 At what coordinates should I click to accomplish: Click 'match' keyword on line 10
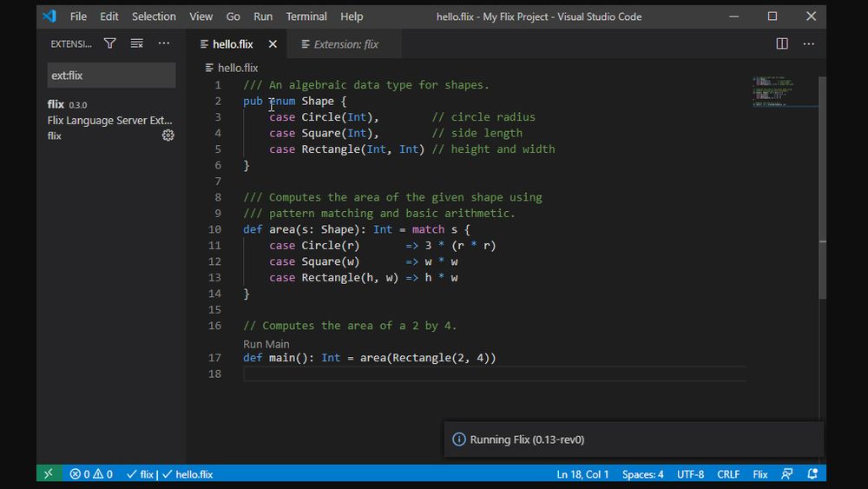click(428, 229)
